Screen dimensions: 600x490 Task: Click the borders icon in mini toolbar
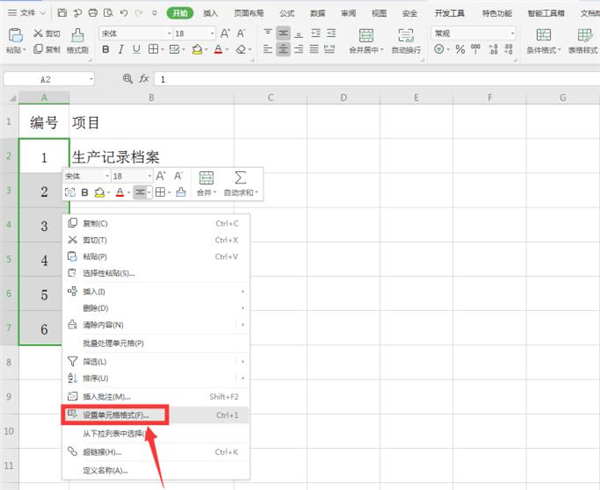point(160,192)
